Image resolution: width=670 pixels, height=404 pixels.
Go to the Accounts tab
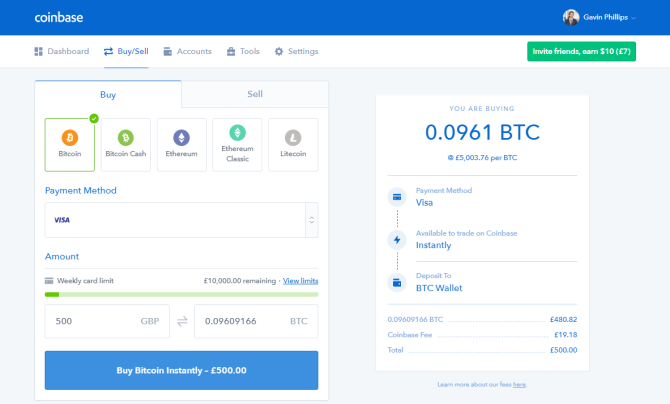188,51
